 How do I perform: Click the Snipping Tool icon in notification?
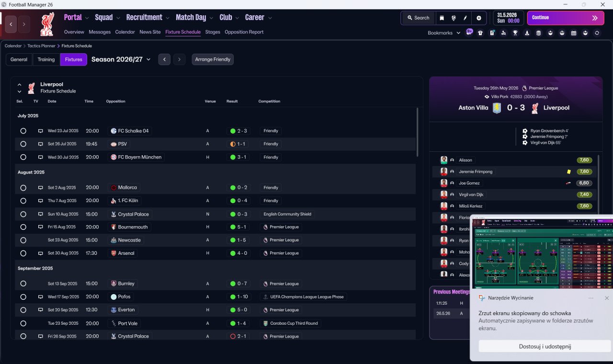tap(481, 298)
